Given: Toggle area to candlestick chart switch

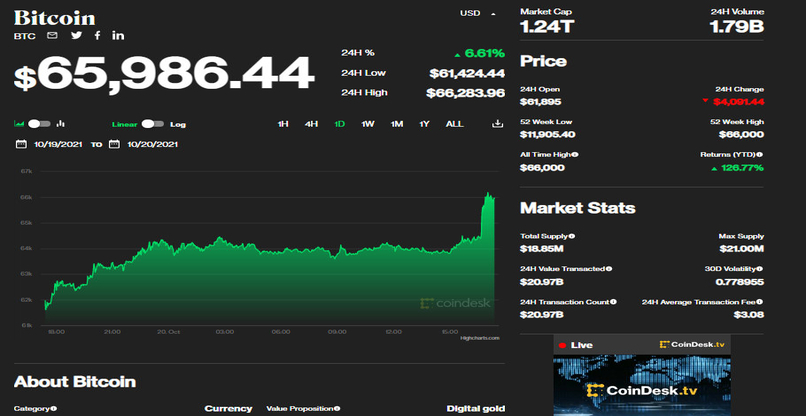Looking at the screenshot, I should (39, 124).
